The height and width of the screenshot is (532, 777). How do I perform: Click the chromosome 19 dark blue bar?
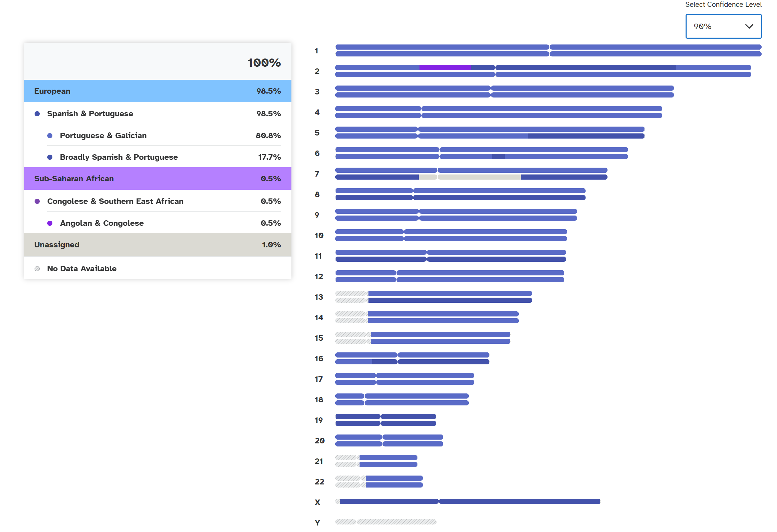386,417
